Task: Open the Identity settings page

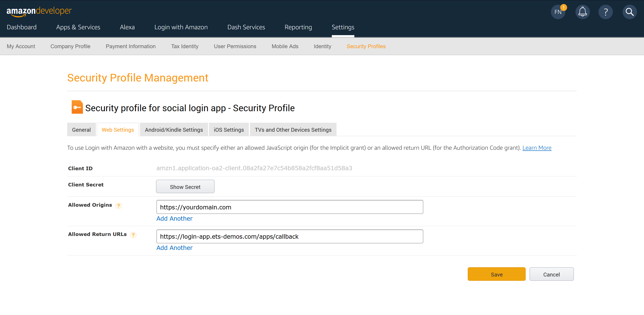Action: [x=323, y=46]
